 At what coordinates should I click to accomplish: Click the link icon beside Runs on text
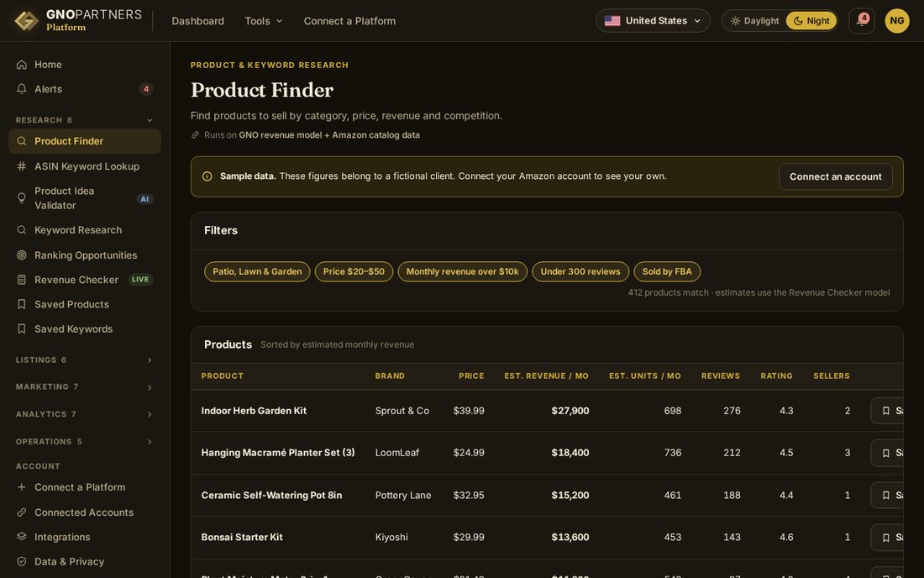point(195,135)
